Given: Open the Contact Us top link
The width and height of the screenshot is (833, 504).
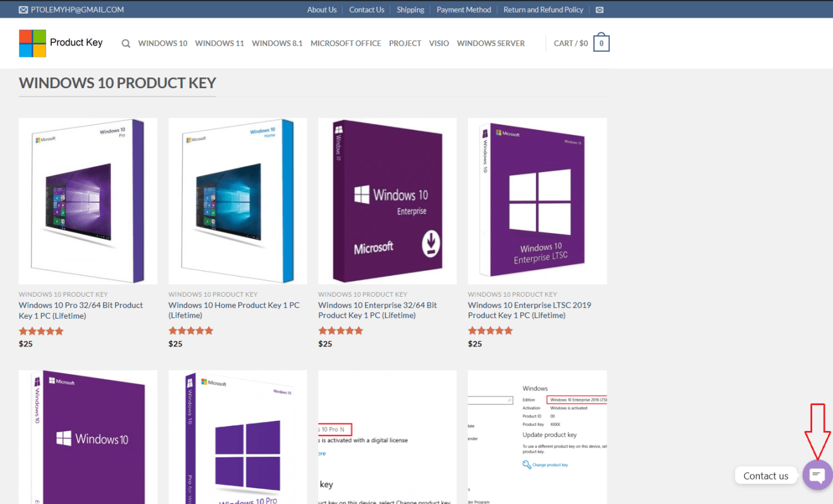Looking at the screenshot, I should click(366, 9).
